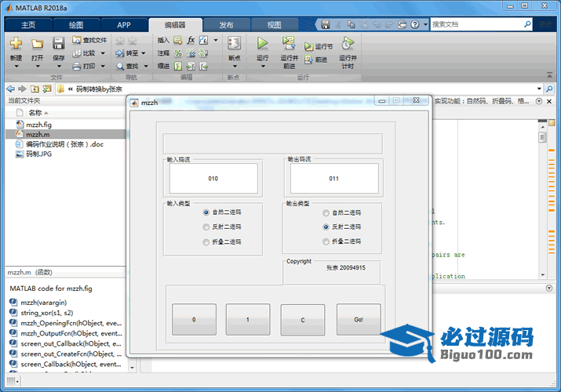Click the Print icon
This screenshot has height=392, width=561.
[x=77, y=66]
